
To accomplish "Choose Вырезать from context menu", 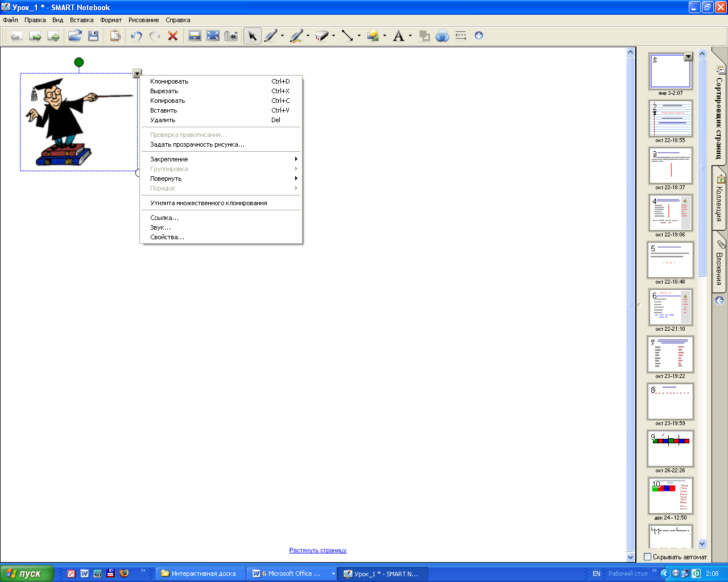I will [221, 91].
